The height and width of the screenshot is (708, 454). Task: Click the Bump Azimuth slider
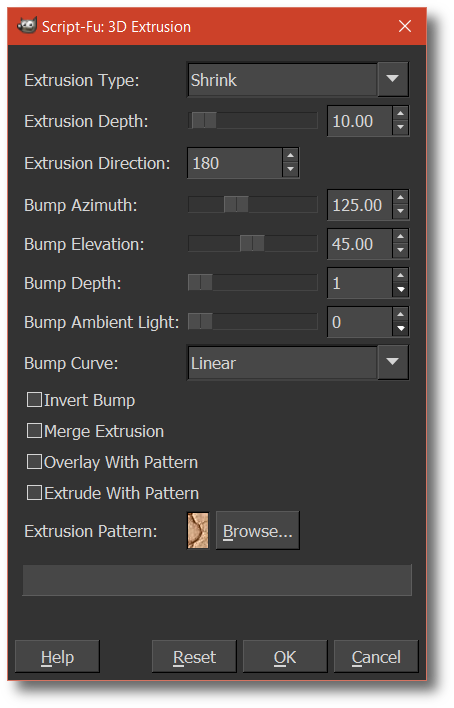click(253, 205)
